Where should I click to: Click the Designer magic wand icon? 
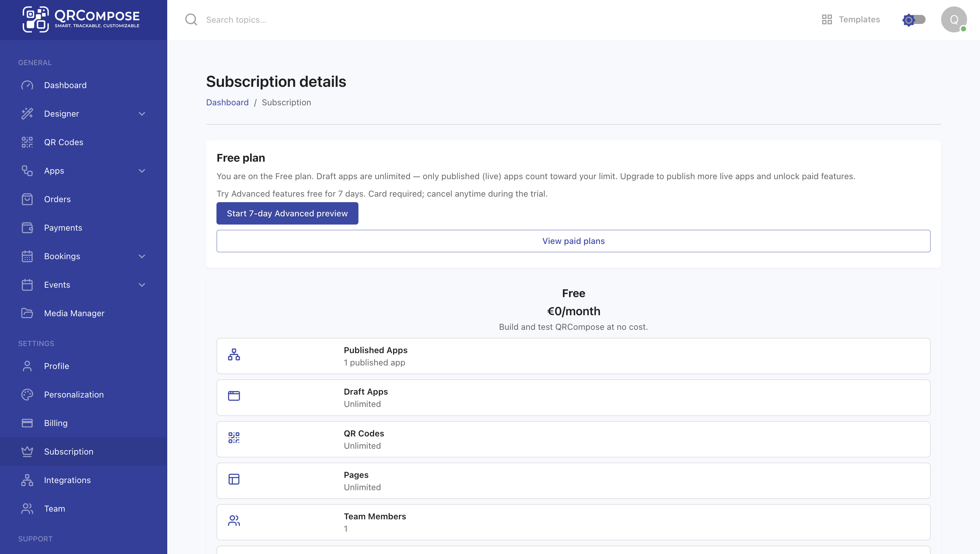tap(27, 114)
